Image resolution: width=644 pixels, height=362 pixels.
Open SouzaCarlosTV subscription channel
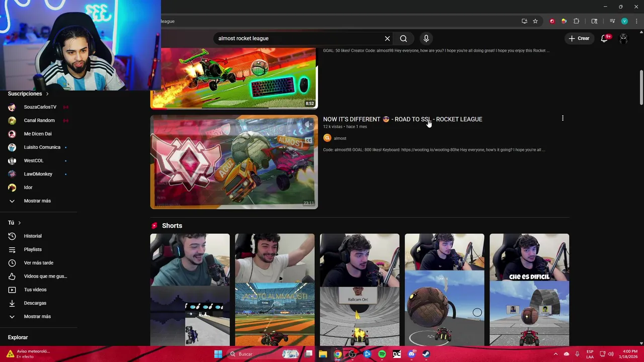[40, 107]
